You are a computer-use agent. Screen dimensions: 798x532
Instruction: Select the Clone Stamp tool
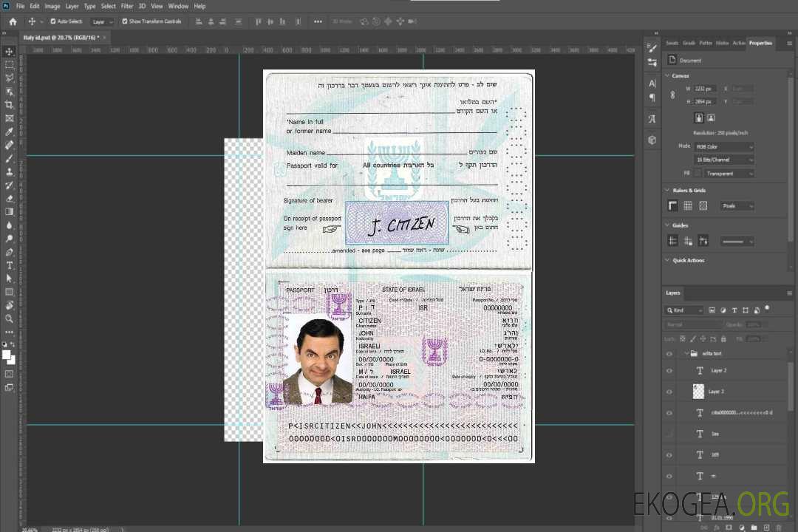coord(9,172)
